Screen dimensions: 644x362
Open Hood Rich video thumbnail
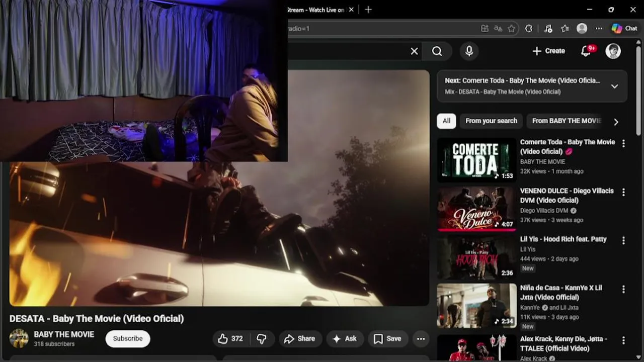point(476,257)
